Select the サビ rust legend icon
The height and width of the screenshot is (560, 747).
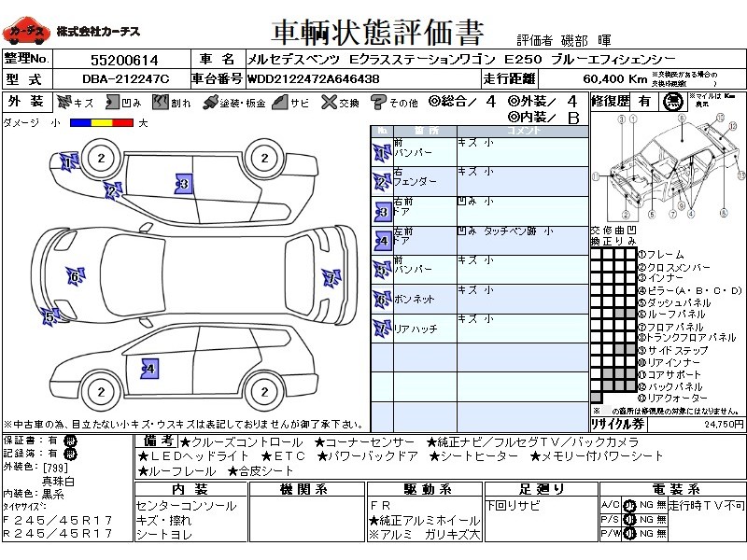(x=279, y=103)
